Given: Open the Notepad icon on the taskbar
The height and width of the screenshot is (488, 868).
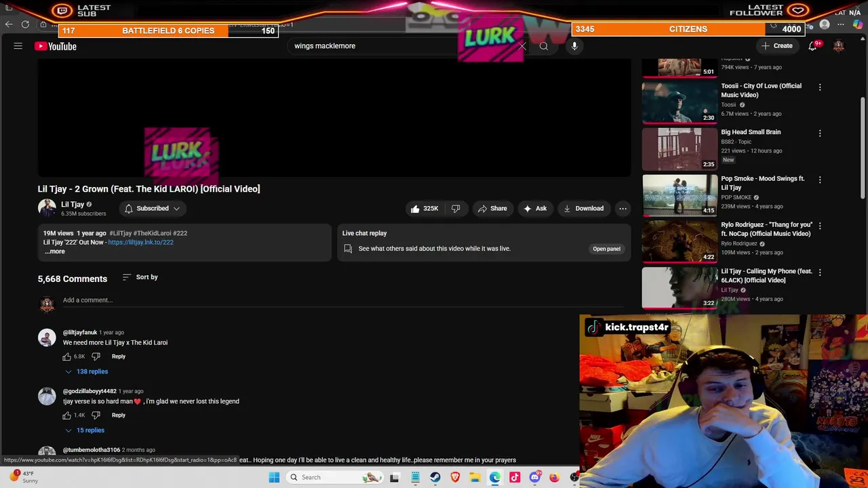Looking at the screenshot, I should (x=415, y=477).
